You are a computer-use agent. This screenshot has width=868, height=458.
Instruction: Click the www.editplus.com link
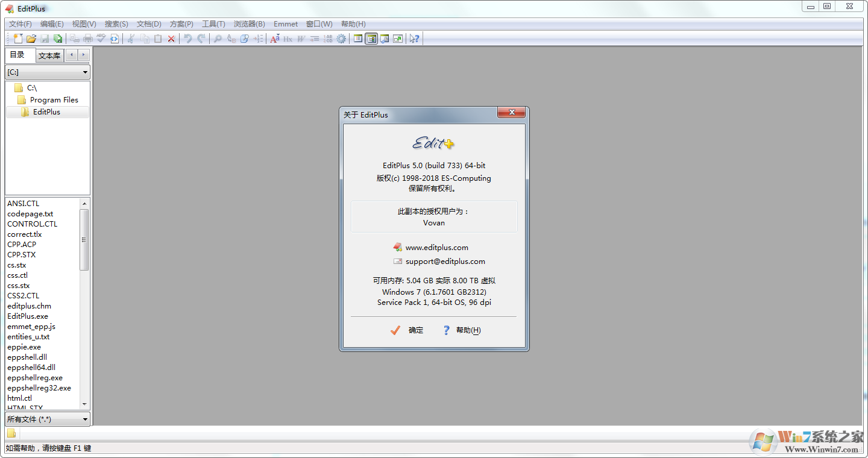[x=436, y=248]
